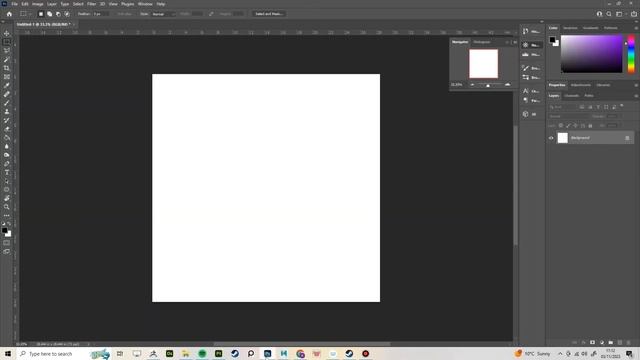Viewport: 640px width, 360px height.
Task: Select the Eraser tool
Action: click(7, 129)
